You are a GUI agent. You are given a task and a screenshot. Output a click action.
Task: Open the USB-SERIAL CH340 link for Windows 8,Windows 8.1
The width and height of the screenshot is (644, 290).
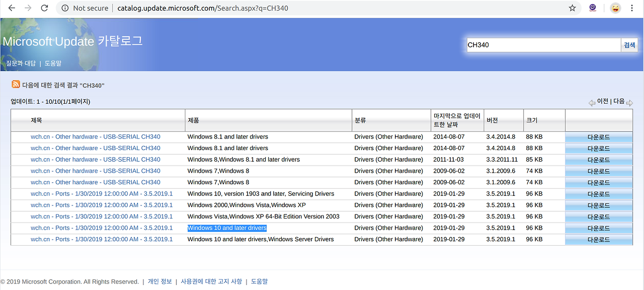click(x=96, y=159)
